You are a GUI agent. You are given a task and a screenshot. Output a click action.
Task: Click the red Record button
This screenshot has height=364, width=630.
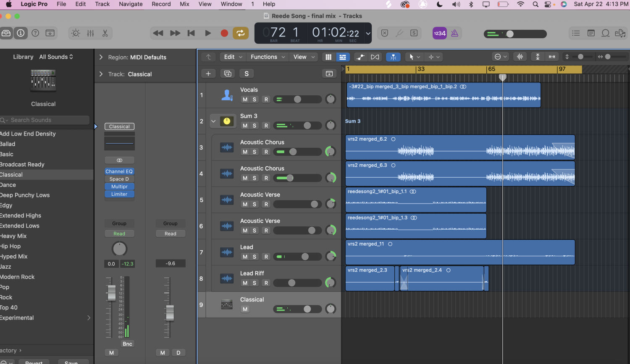pos(224,33)
